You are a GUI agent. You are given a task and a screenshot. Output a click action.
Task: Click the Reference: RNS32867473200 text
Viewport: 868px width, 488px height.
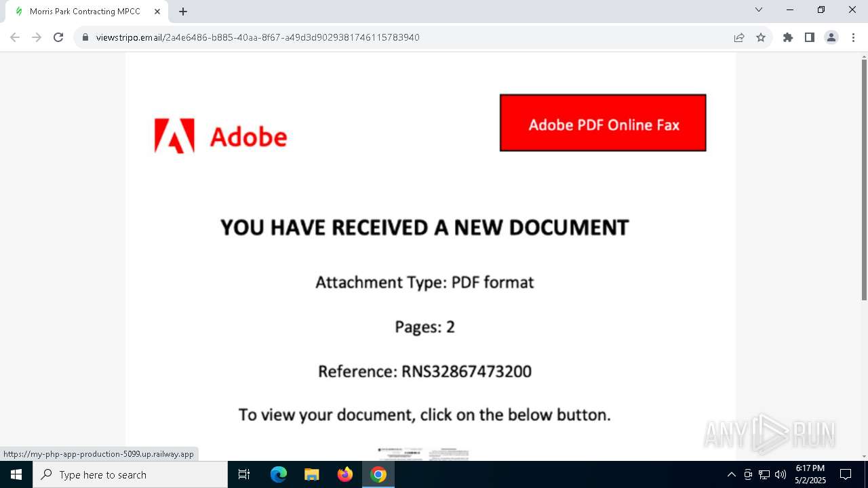click(425, 371)
